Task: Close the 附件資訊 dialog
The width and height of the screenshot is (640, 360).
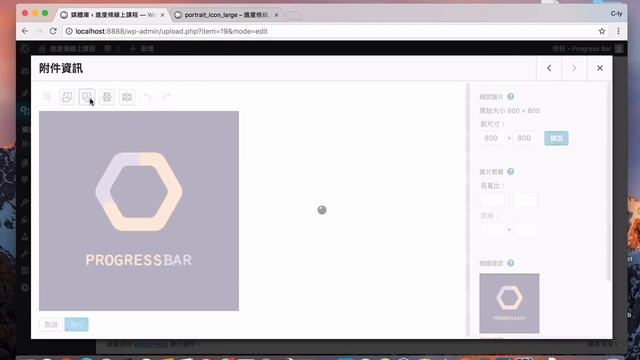Action: point(600,68)
